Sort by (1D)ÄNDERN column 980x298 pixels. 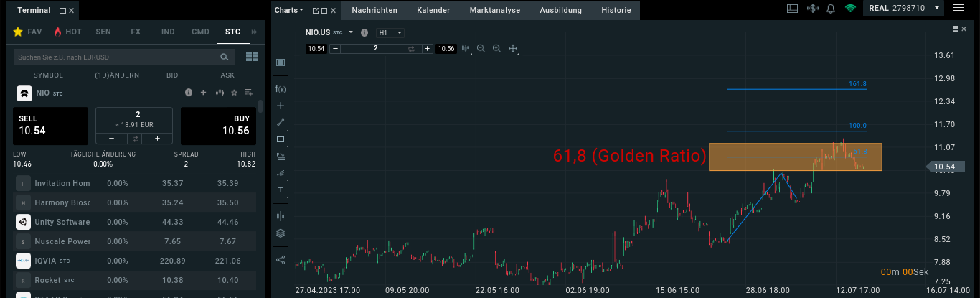(x=117, y=75)
